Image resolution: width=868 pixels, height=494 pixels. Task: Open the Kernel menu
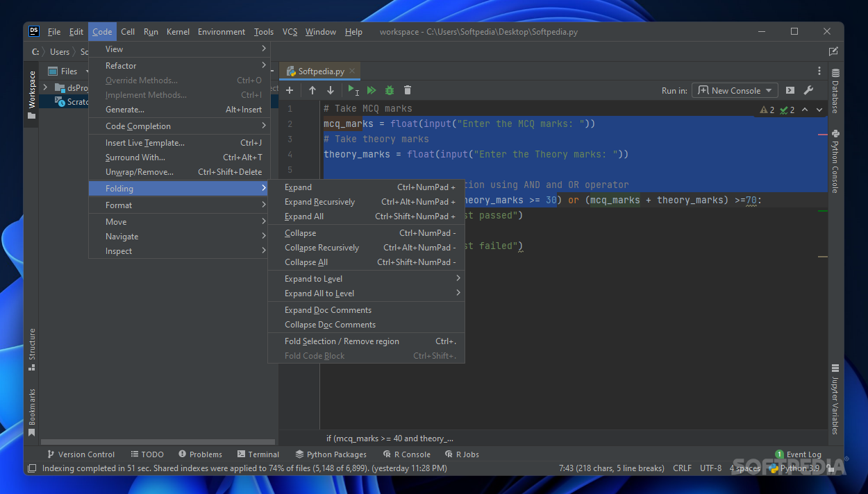point(178,31)
